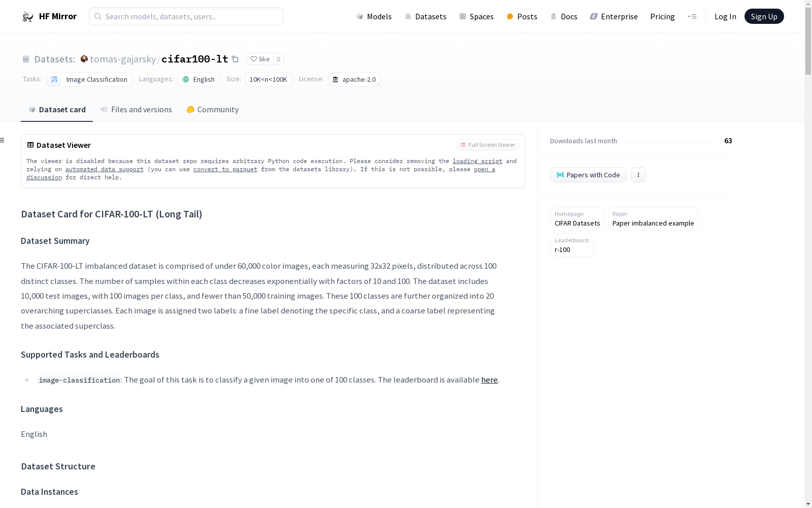812x508 pixels.
Task: Open Models in the top navigation
Action: tap(374, 16)
